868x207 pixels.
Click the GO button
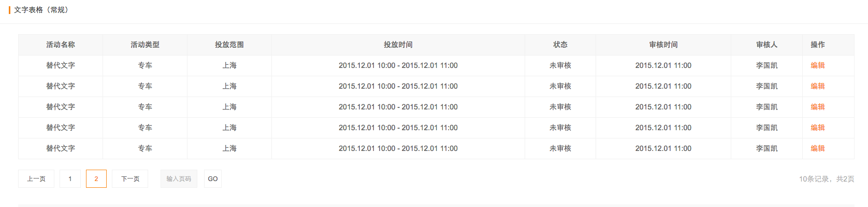pyautogui.click(x=213, y=179)
